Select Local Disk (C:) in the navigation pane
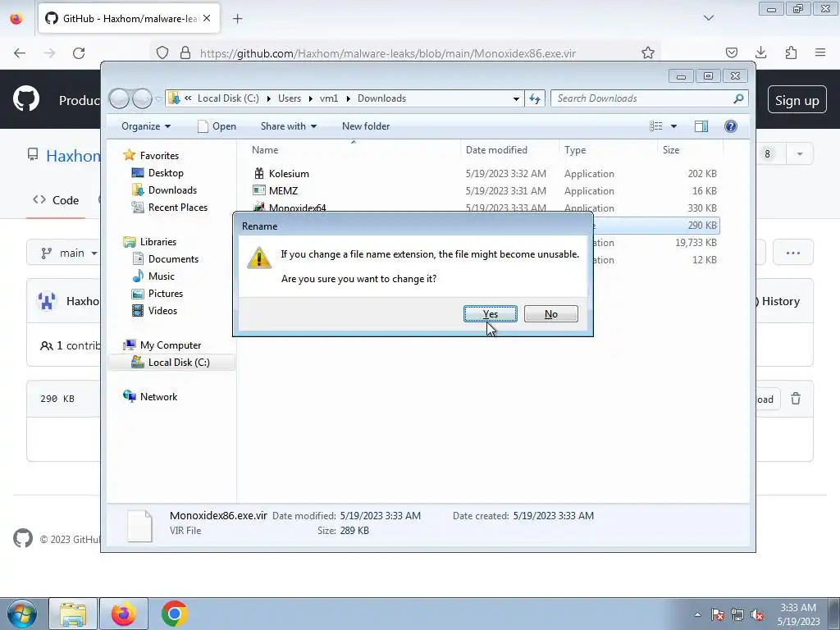The width and height of the screenshot is (840, 630). (x=178, y=363)
